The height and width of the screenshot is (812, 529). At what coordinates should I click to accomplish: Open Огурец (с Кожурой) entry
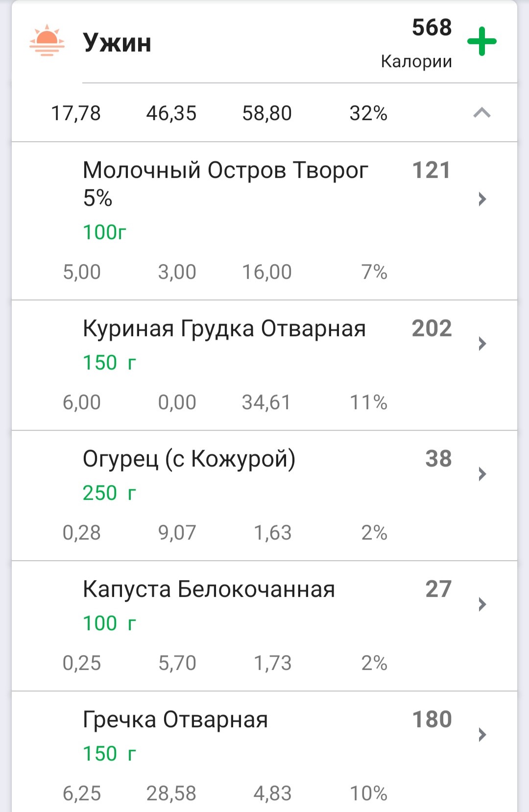pos(189,459)
